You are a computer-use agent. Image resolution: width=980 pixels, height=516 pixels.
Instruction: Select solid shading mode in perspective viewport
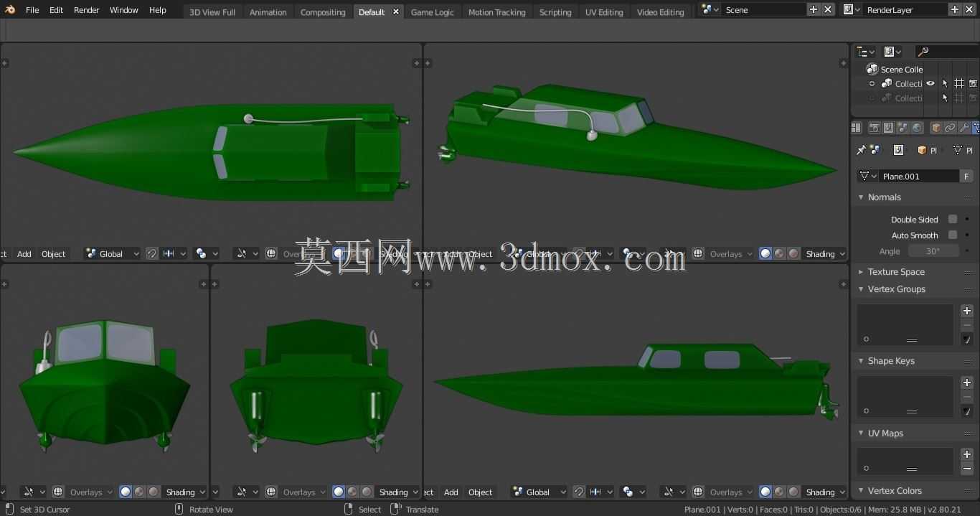point(765,254)
